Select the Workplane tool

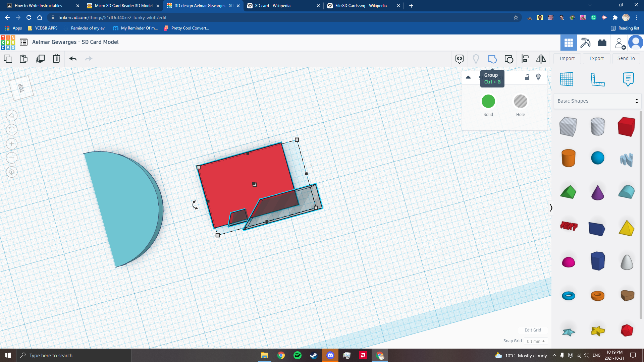[x=567, y=79]
